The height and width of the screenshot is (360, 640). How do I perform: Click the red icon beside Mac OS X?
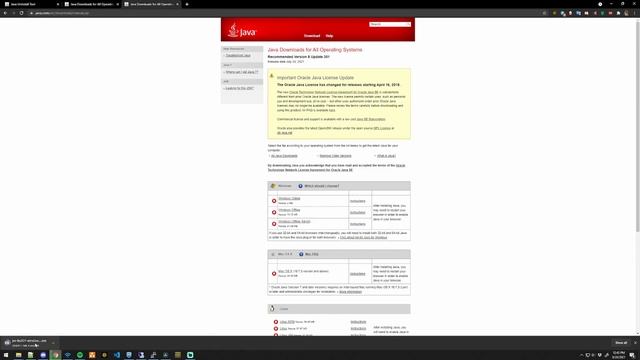274,273
